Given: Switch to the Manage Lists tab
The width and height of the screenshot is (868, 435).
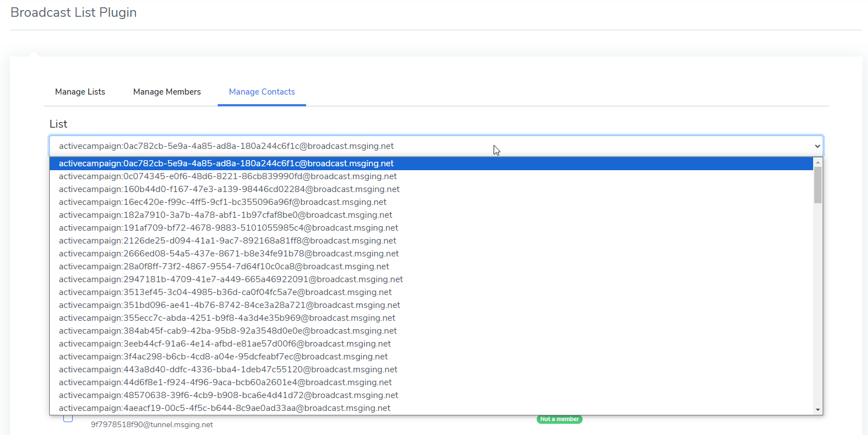Looking at the screenshot, I should pyautogui.click(x=80, y=92).
